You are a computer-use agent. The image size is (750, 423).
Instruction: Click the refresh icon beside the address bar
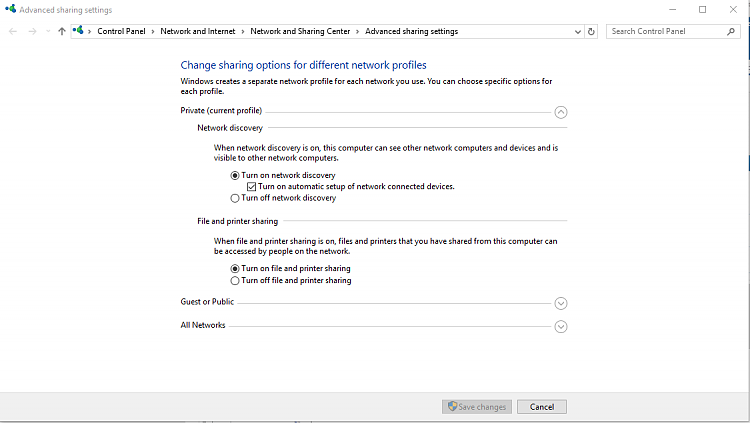pyautogui.click(x=591, y=32)
